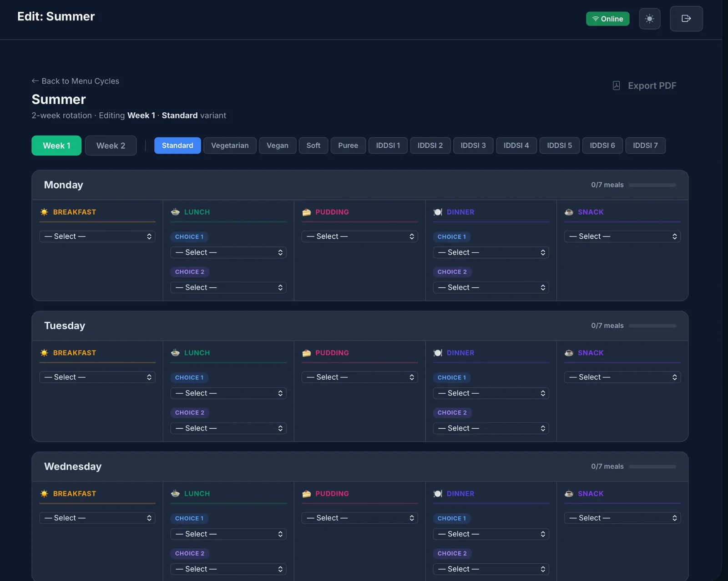Switch to the Week 2 tab
The image size is (728, 581).
[111, 145]
